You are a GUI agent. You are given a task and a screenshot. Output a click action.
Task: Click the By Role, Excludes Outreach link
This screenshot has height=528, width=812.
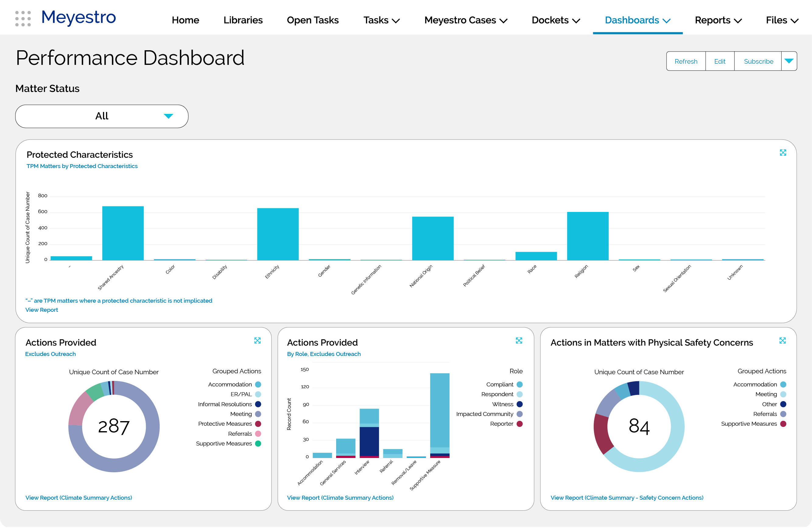point(324,354)
